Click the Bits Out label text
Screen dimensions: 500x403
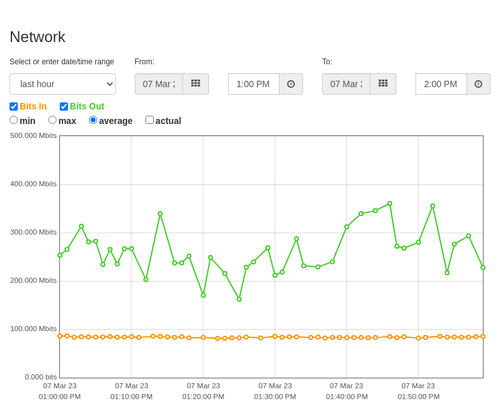pos(87,106)
